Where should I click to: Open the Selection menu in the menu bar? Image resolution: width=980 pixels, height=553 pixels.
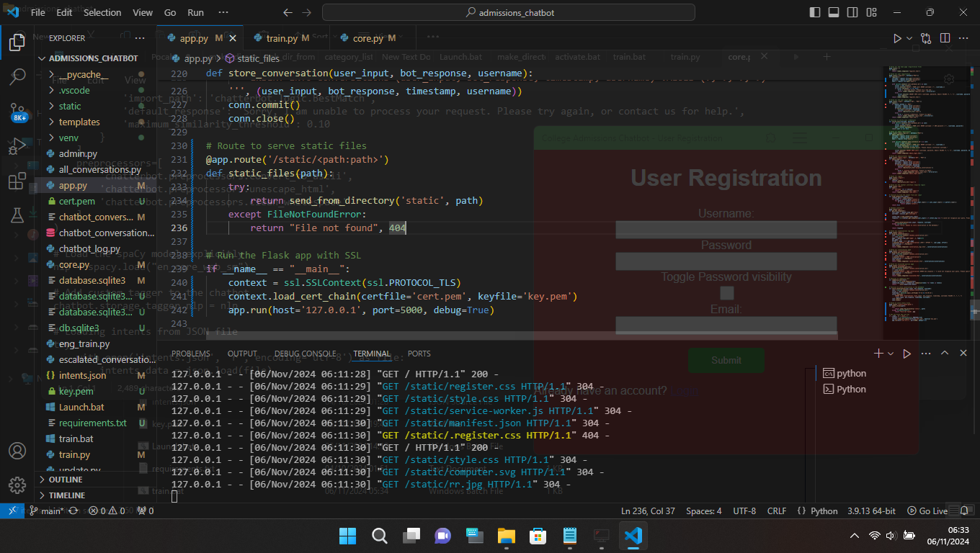point(102,12)
